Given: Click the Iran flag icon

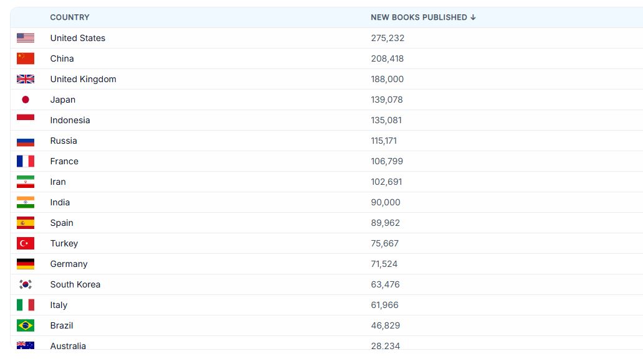Looking at the screenshot, I should click(x=26, y=182).
